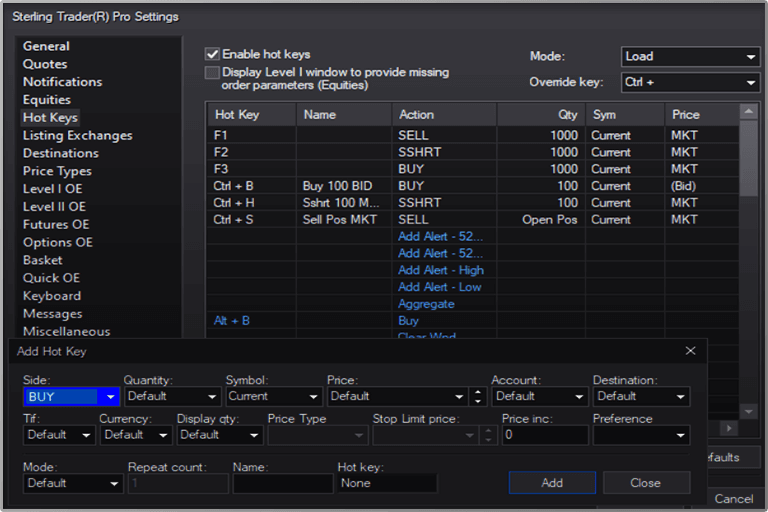
Task: Toggle Enable hot keys checkbox
Action: pos(212,54)
